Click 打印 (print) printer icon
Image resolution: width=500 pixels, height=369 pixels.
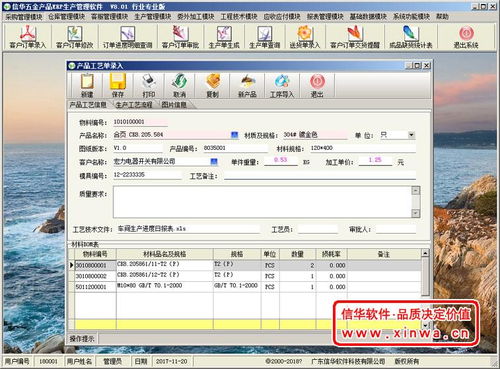(149, 86)
